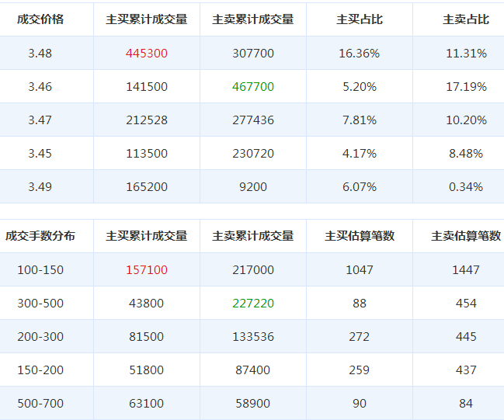Click the 成交价格 column header
This screenshot has width=504, height=420.
click(x=40, y=19)
